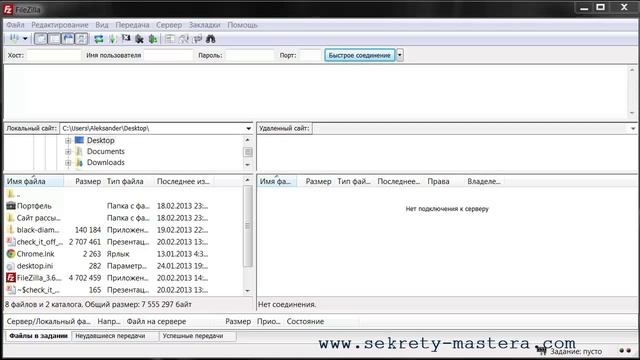Image resolution: width=640 pixels, height=360 pixels.
Task: Refresh the file and folder lists
Action: point(99,39)
